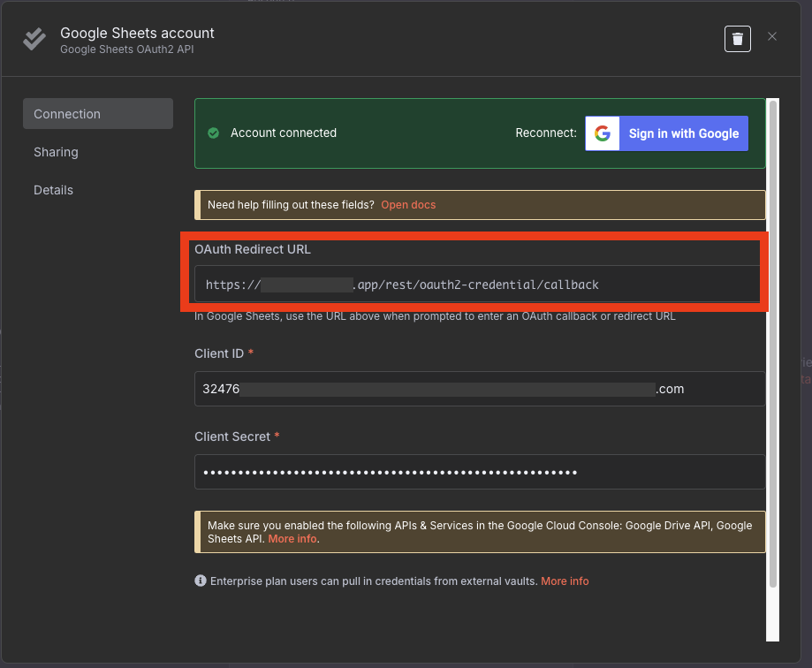
Task: Open docs link for field help
Action: [408, 205]
